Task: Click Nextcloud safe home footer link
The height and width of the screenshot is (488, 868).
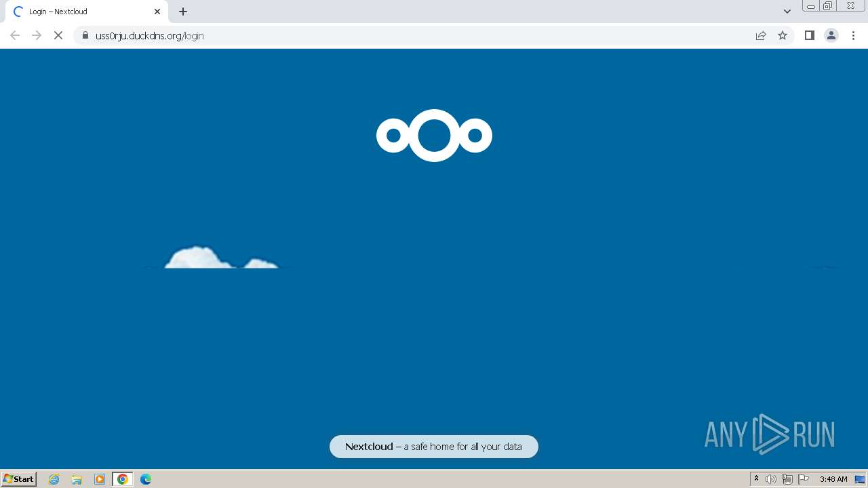Action: [x=434, y=447]
